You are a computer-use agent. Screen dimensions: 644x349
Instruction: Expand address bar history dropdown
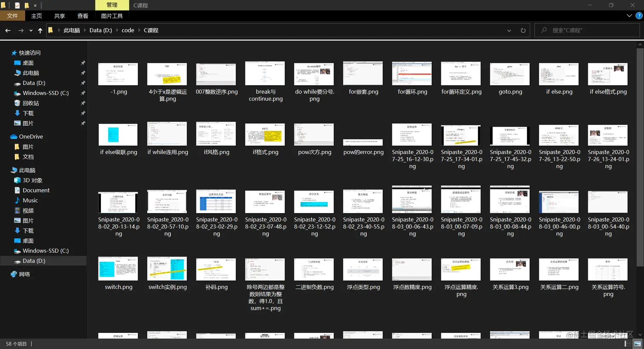click(509, 30)
